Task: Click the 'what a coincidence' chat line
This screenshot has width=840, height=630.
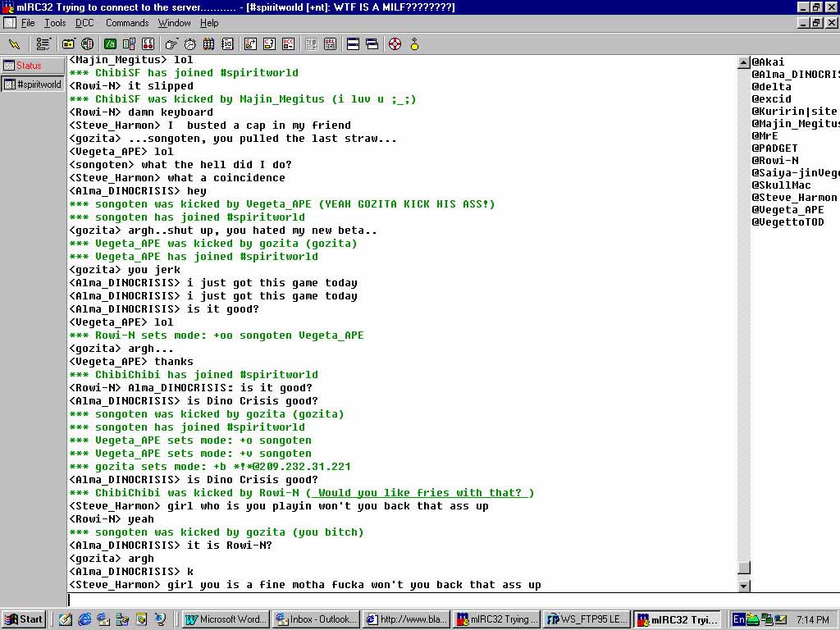Action: (x=177, y=178)
